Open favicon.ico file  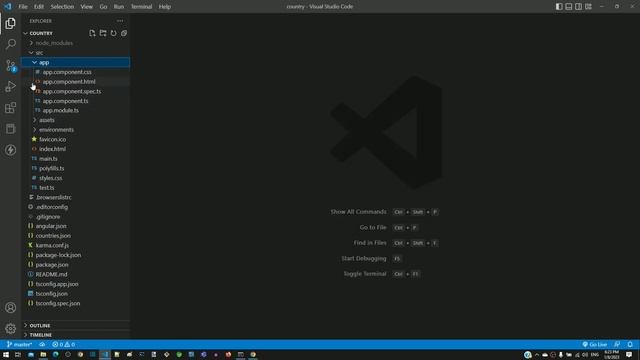pos(76,139)
